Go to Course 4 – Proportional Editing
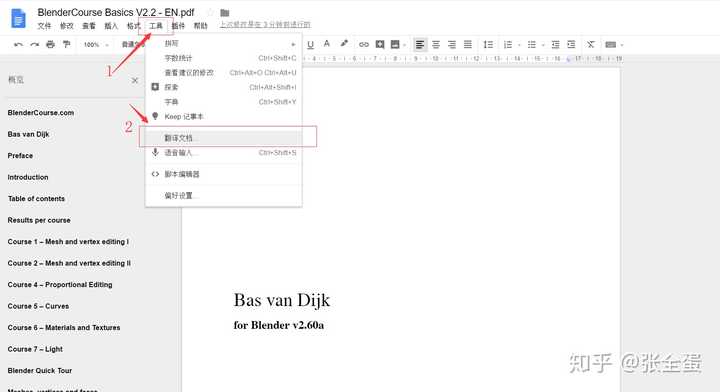The width and height of the screenshot is (720, 392). pos(60,285)
